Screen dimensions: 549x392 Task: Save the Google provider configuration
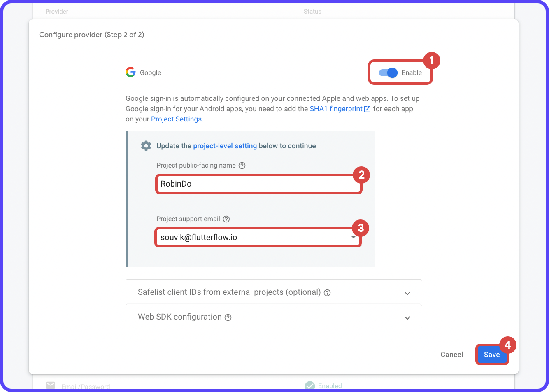492,354
